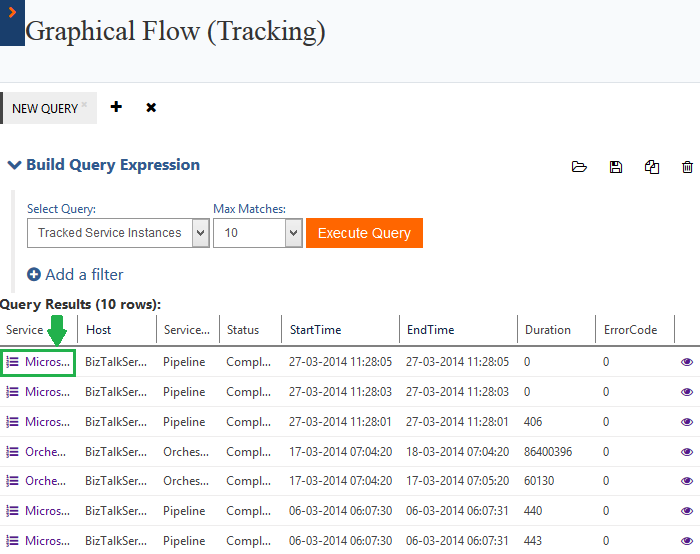Click the X icon beside the plus
Image resolution: width=700 pixels, height=554 pixels.
pos(151,107)
